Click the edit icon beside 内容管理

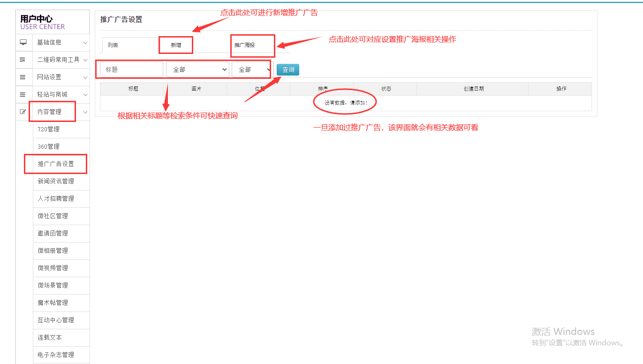[23, 112]
